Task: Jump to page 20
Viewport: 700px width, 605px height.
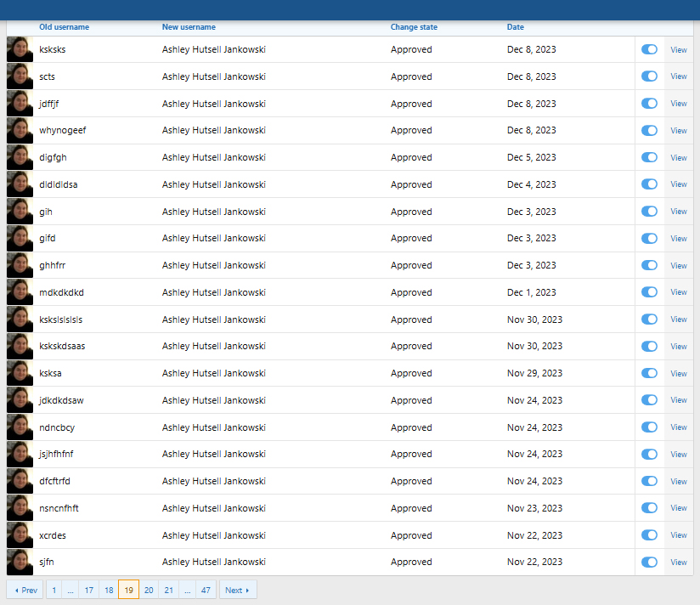Action: (x=149, y=590)
